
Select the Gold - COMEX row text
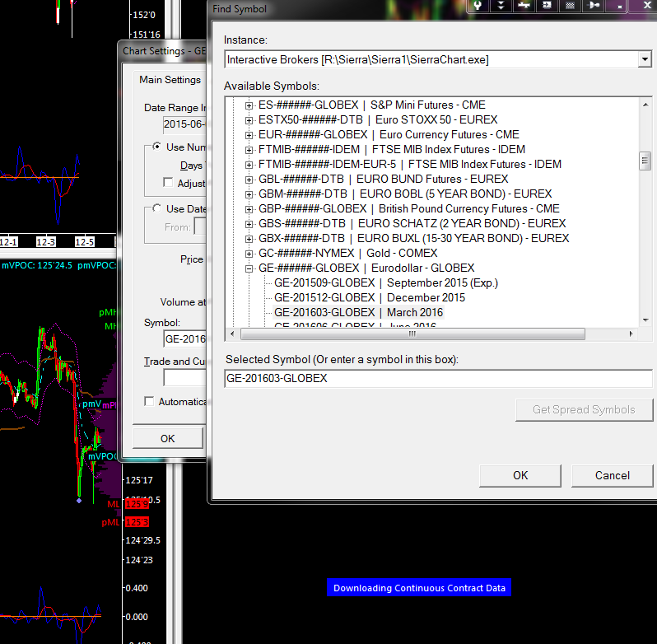[x=402, y=253]
